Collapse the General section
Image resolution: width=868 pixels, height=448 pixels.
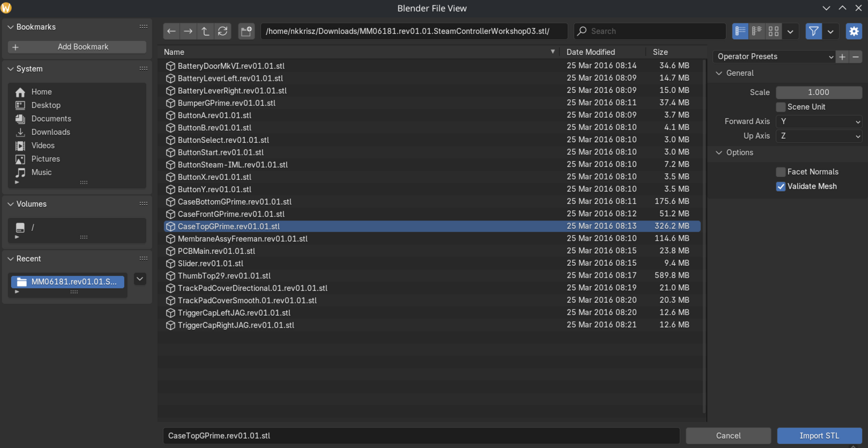point(719,73)
